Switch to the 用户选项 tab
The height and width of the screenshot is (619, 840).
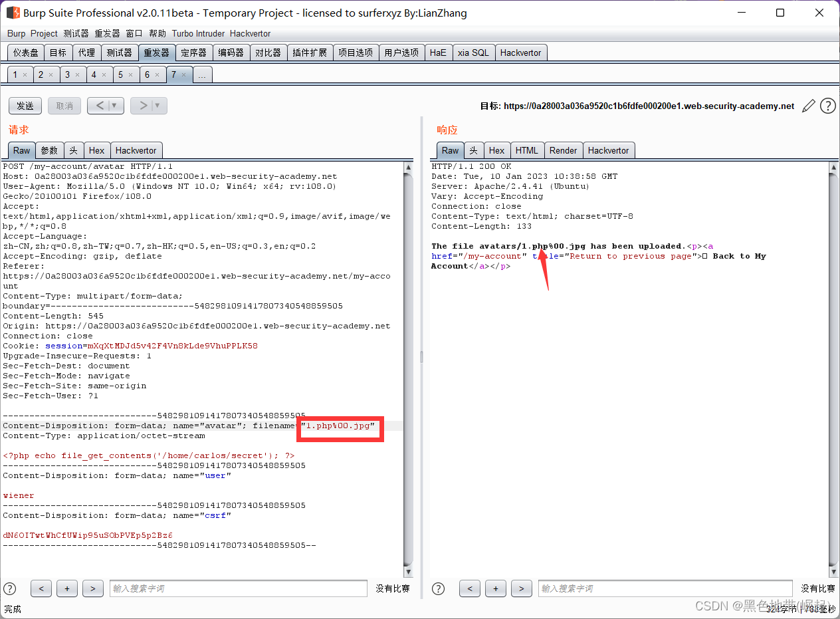tap(401, 53)
